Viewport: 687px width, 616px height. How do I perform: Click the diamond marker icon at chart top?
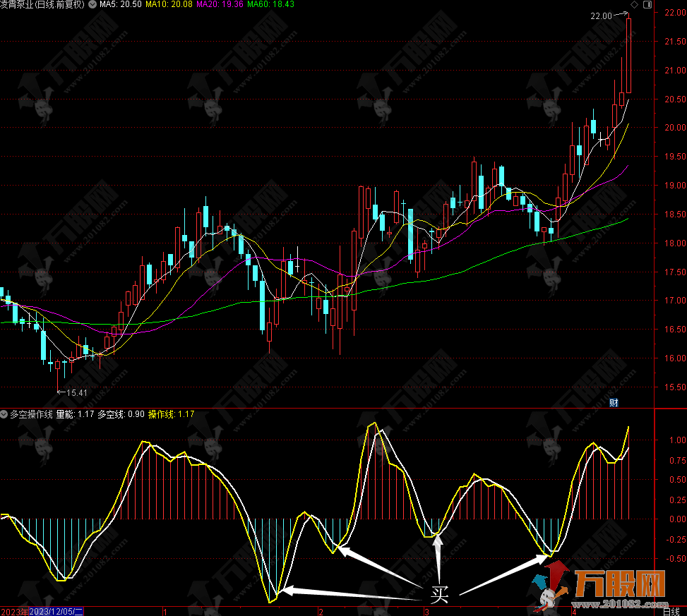(634, 4)
